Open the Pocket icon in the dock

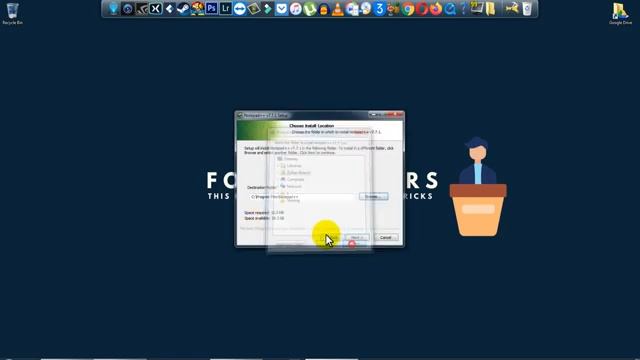click(282, 9)
